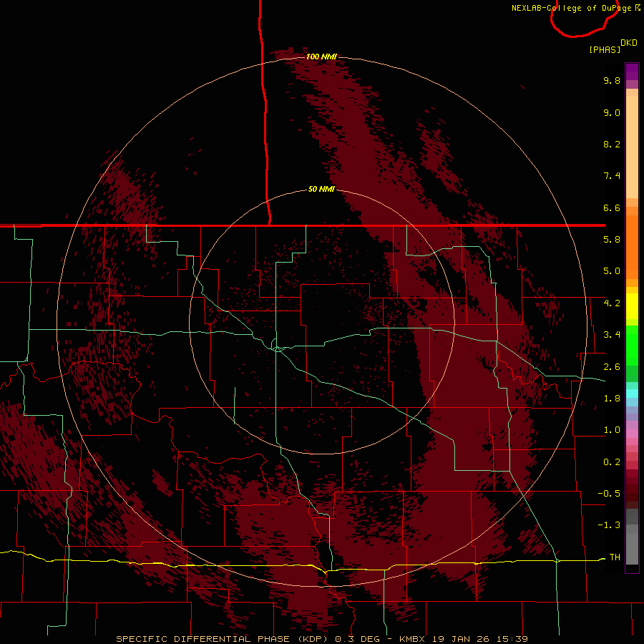Click the radar site at the highway junction
The image size is (644, 644).
tap(278, 348)
